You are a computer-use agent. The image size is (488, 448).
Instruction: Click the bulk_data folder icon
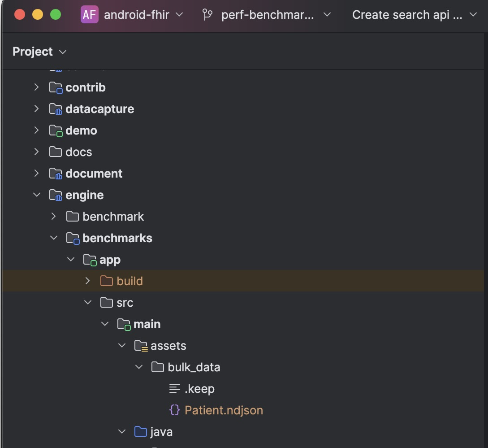(158, 367)
